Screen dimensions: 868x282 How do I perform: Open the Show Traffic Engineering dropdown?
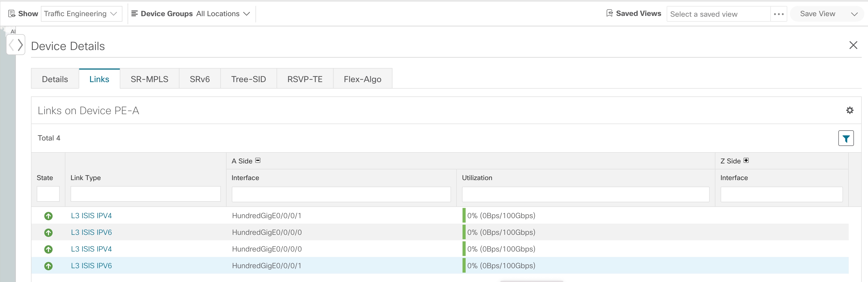(81, 14)
